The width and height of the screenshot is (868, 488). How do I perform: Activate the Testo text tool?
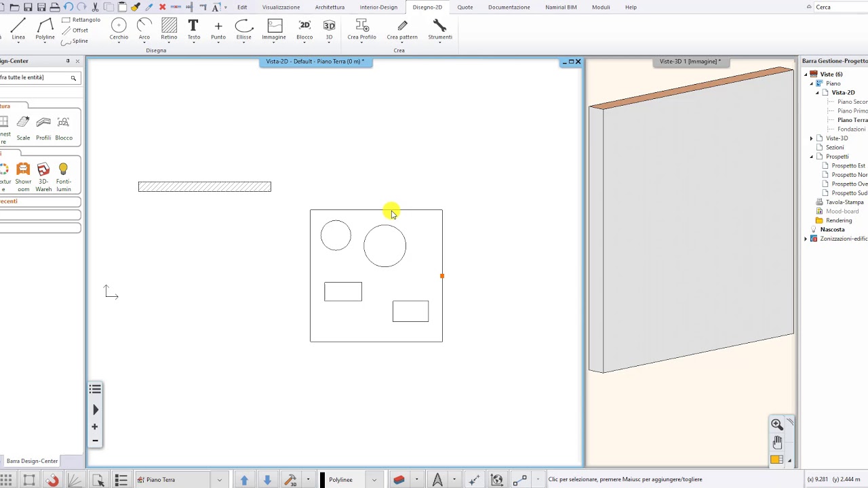coord(193,29)
